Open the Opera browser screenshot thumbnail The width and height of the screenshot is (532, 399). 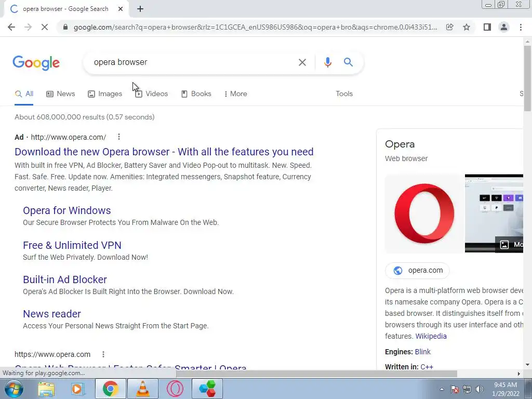coord(494,214)
